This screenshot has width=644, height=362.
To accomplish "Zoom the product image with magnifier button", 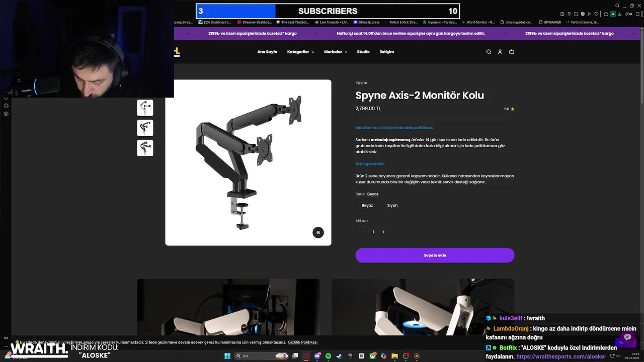I will pyautogui.click(x=318, y=232).
